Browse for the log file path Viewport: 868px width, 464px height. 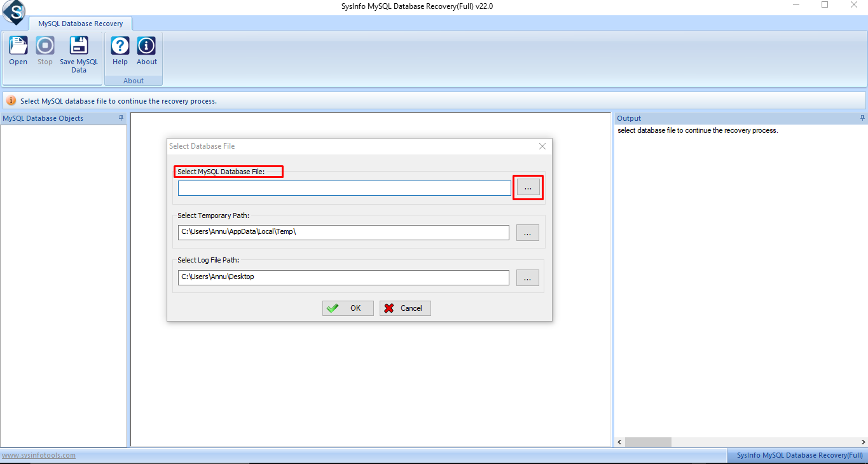tap(528, 278)
